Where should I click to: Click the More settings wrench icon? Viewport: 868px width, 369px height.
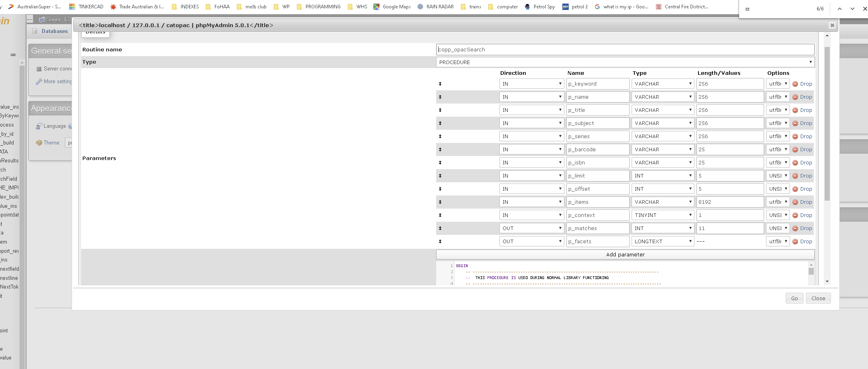coord(39,81)
